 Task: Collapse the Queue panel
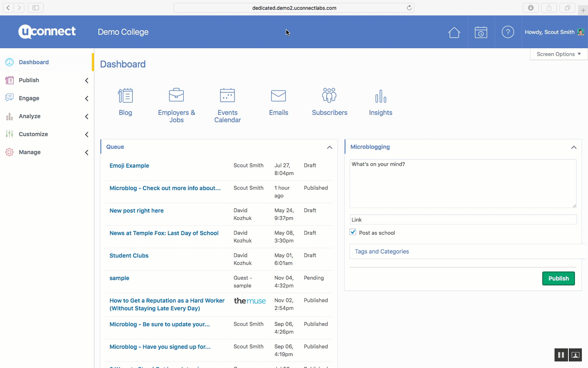[330, 147]
